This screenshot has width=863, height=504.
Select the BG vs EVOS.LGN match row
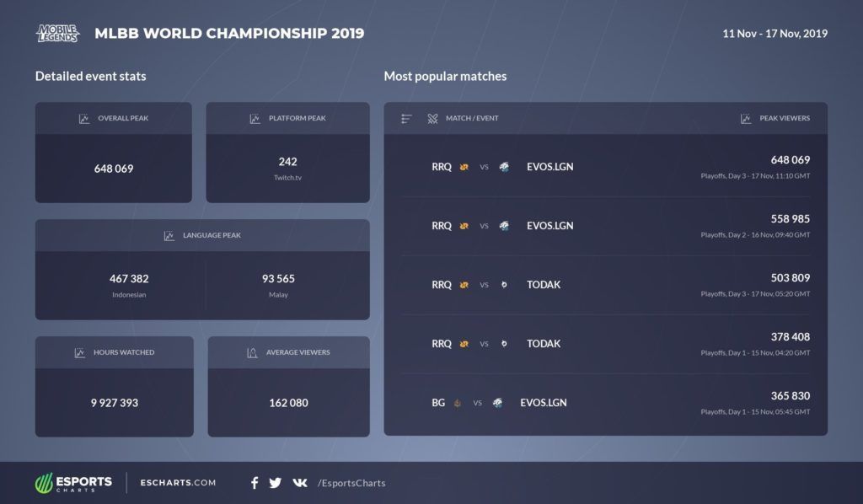605,403
